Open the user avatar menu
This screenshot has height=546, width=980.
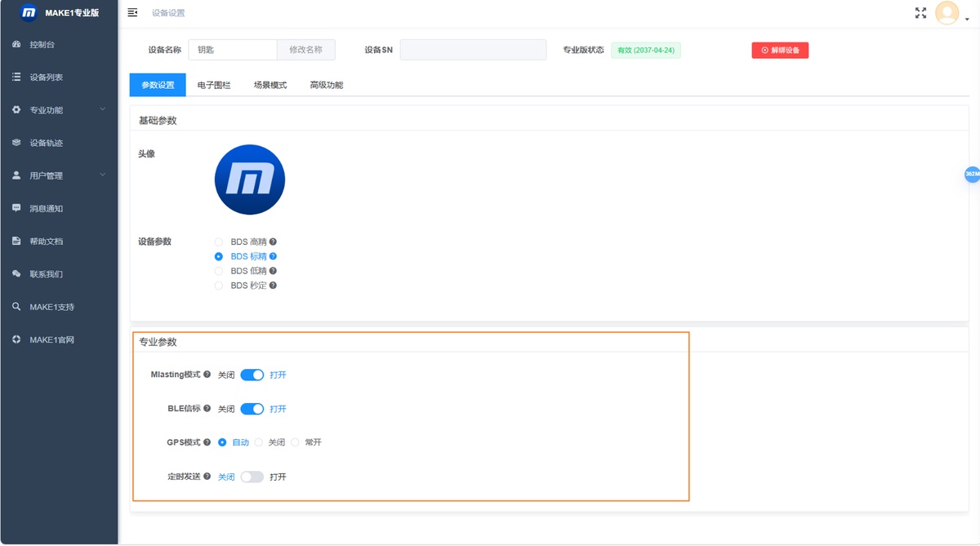tap(947, 12)
